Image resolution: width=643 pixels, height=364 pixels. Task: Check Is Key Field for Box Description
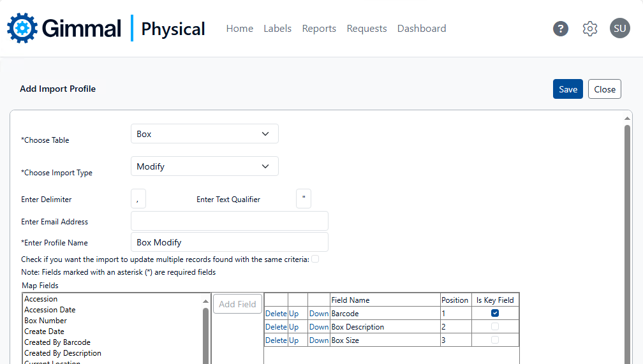[495, 326]
